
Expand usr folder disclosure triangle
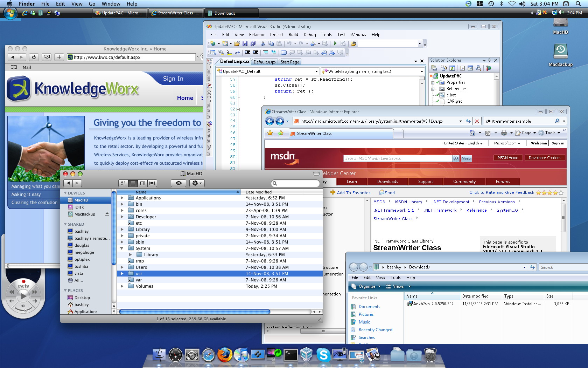122,274
